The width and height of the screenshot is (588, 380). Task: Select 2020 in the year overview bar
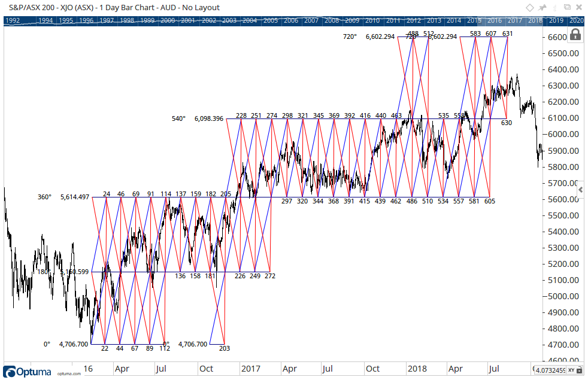(x=577, y=20)
